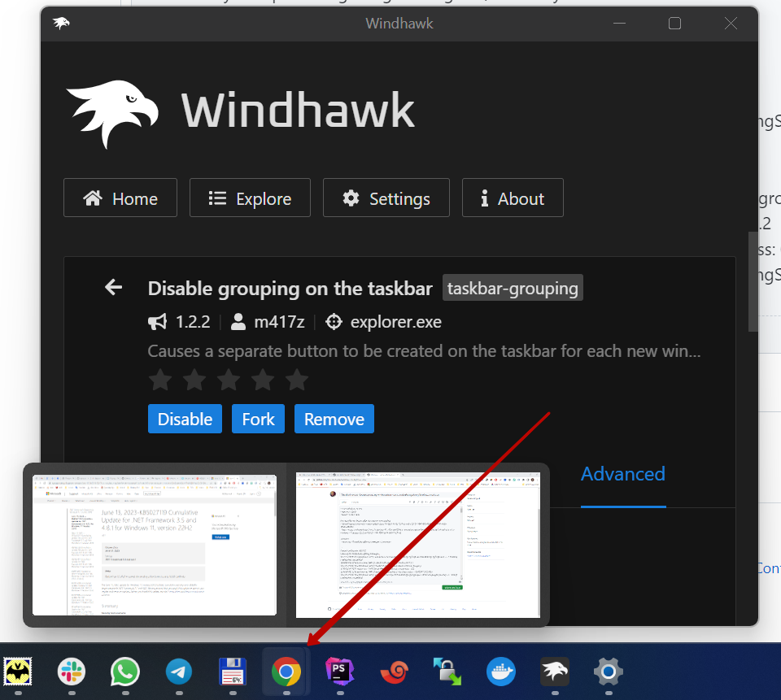Remove the taskbar grouping mod
The height and width of the screenshot is (700, 781).
334,419
